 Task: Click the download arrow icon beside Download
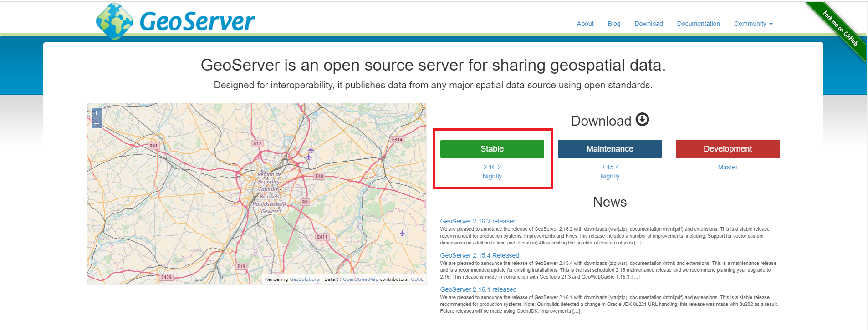[x=642, y=120]
